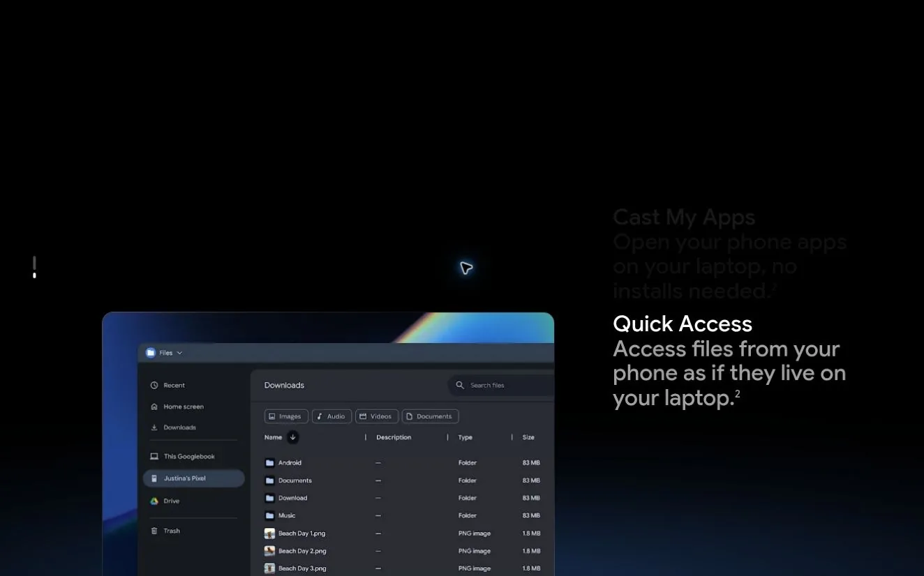Open Drive using its triangle icon
The width and height of the screenshot is (924, 576).
click(154, 501)
